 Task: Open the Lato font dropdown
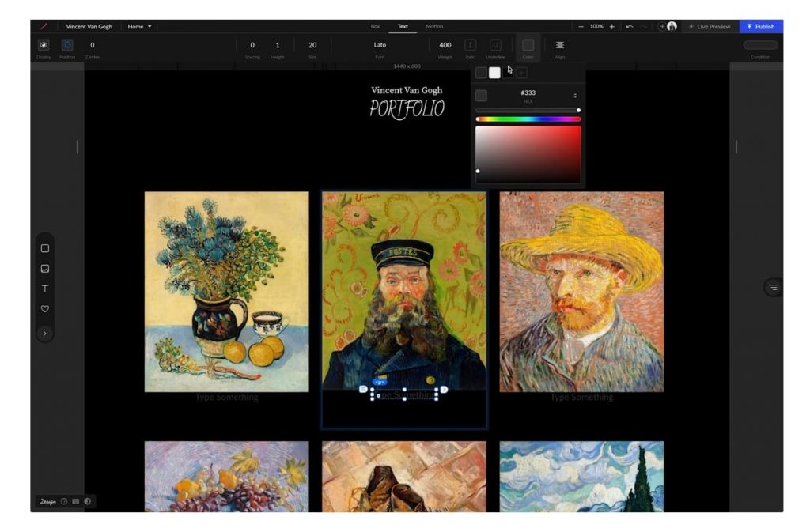click(x=380, y=45)
